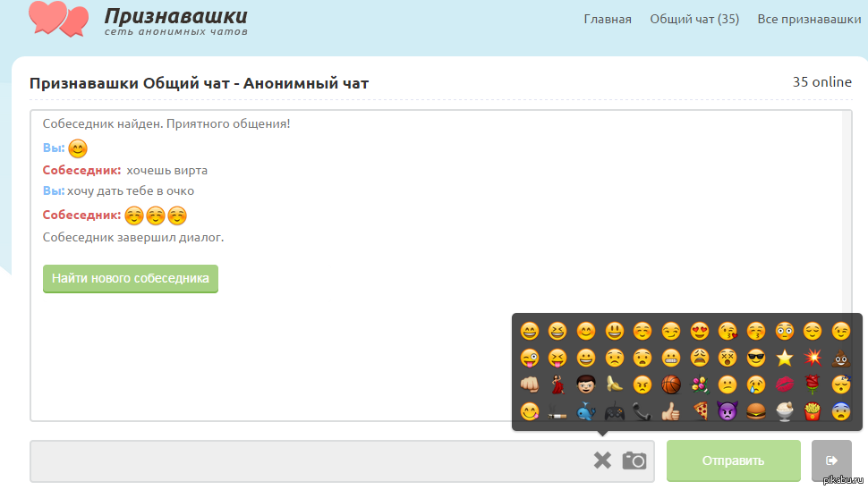Insert the thumbs up emoji
868x490 pixels.
671,411
